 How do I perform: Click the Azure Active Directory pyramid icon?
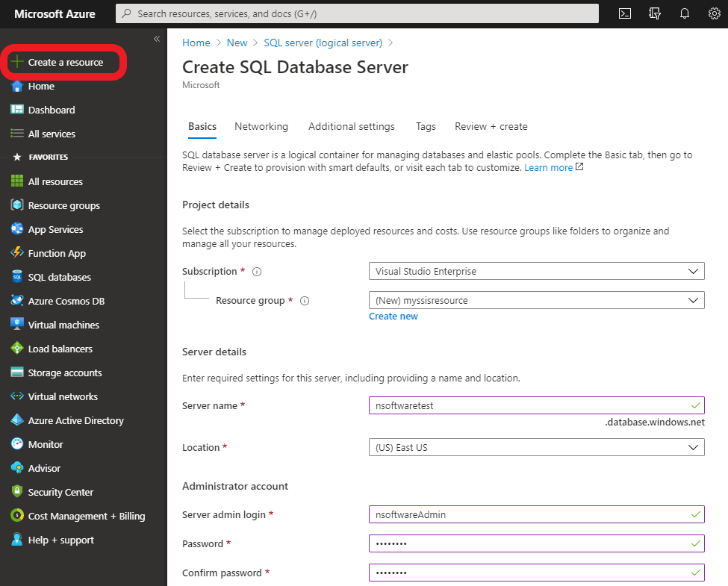click(x=16, y=420)
